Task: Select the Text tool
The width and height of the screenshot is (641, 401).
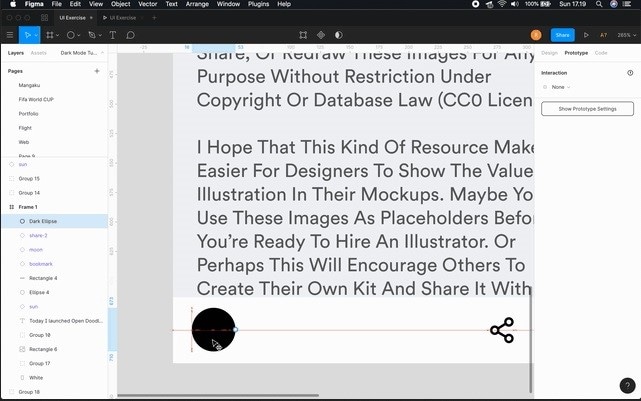Action: [113, 35]
